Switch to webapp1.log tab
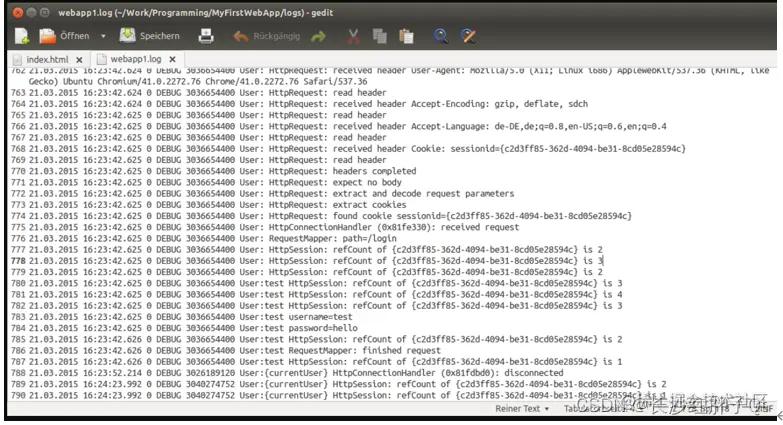This screenshot has width=783, height=425. point(136,59)
